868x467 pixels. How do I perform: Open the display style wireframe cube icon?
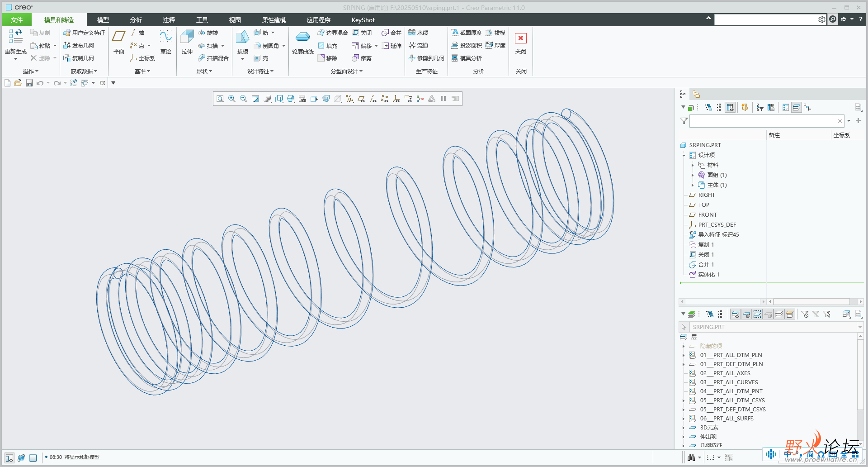coord(279,99)
